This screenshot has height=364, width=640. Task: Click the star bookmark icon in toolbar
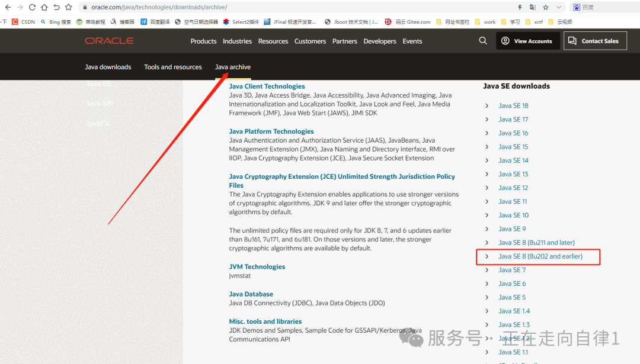[69, 7]
